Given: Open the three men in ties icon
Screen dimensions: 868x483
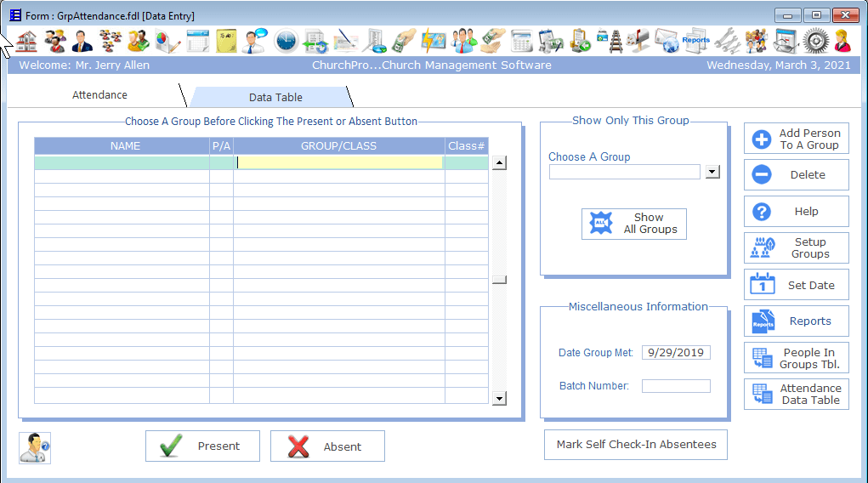Looking at the screenshot, I should 464,42.
